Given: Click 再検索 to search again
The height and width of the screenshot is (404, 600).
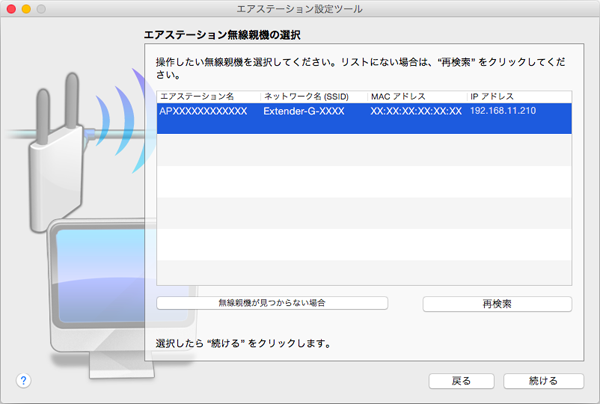Looking at the screenshot, I should 497,303.
